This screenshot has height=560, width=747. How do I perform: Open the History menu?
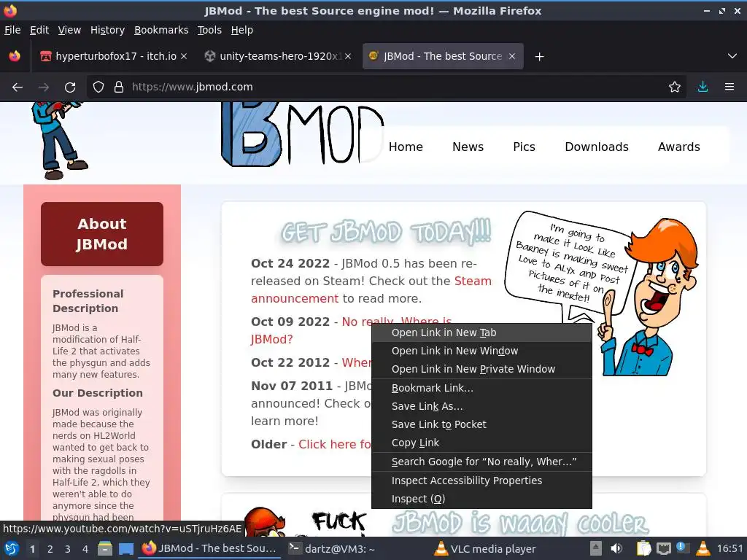click(108, 30)
